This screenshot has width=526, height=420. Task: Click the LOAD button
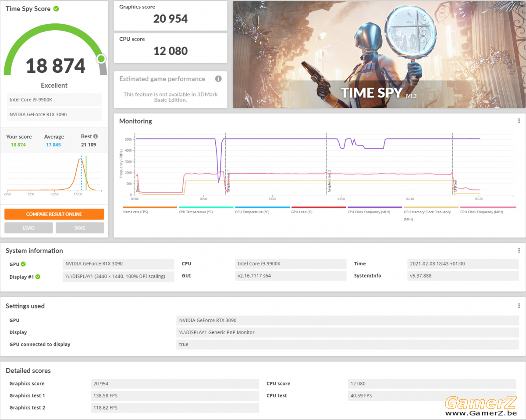point(28,228)
